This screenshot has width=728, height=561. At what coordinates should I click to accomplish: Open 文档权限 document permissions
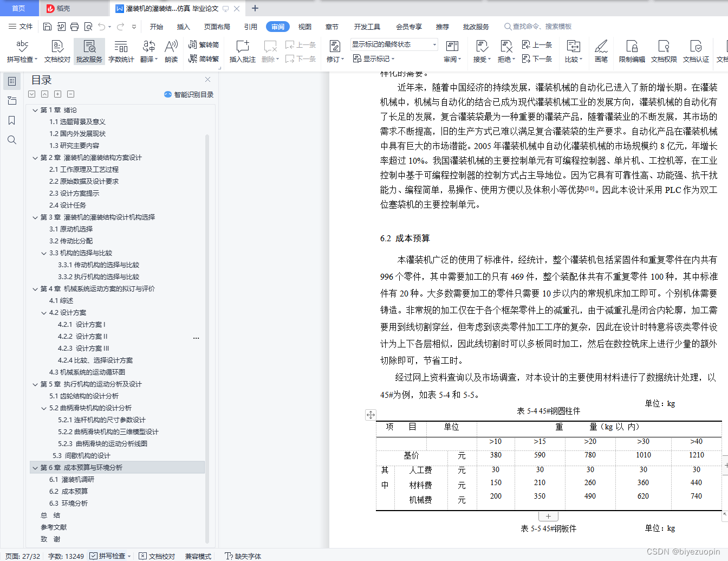(x=664, y=51)
